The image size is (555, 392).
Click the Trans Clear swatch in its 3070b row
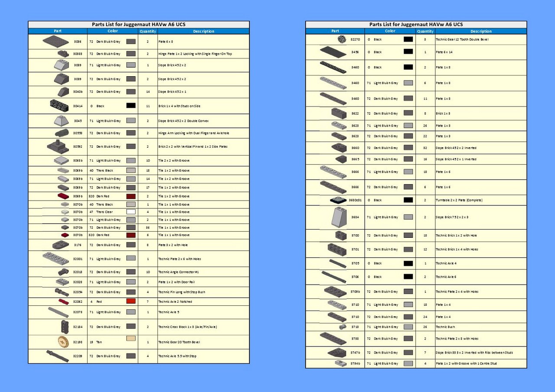point(131,212)
